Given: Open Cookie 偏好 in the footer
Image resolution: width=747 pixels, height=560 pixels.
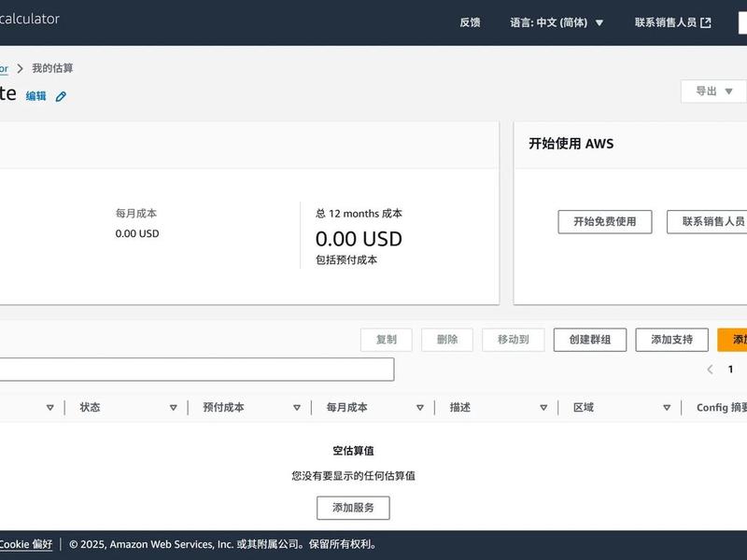Looking at the screenshot, I should pos(26,544).
